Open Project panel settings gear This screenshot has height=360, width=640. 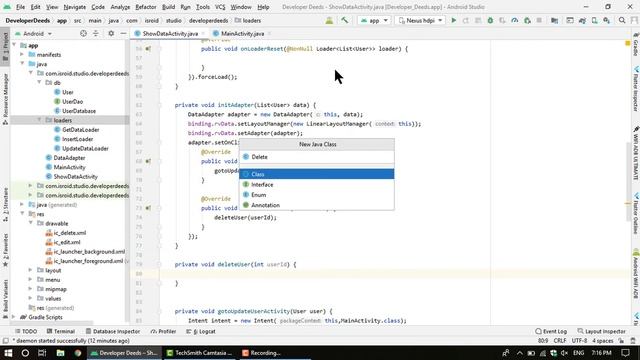111,33
